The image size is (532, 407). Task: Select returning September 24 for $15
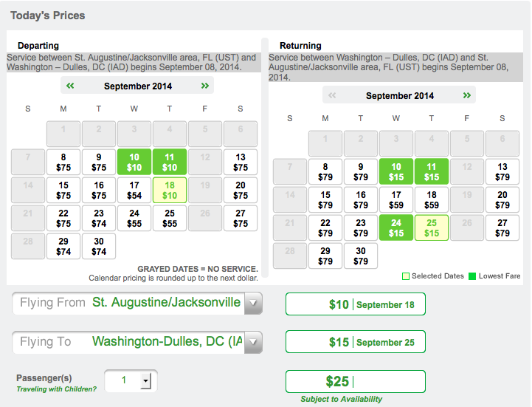pos(396,228)
